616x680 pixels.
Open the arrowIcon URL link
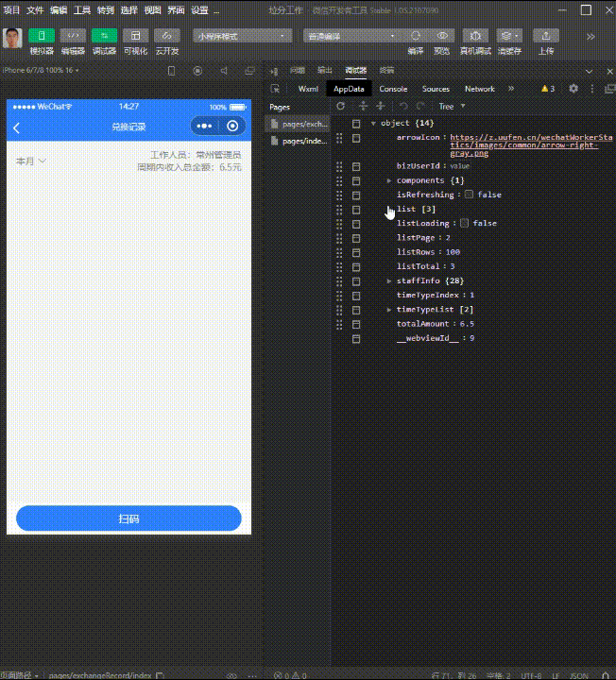[x=531, y=145]
